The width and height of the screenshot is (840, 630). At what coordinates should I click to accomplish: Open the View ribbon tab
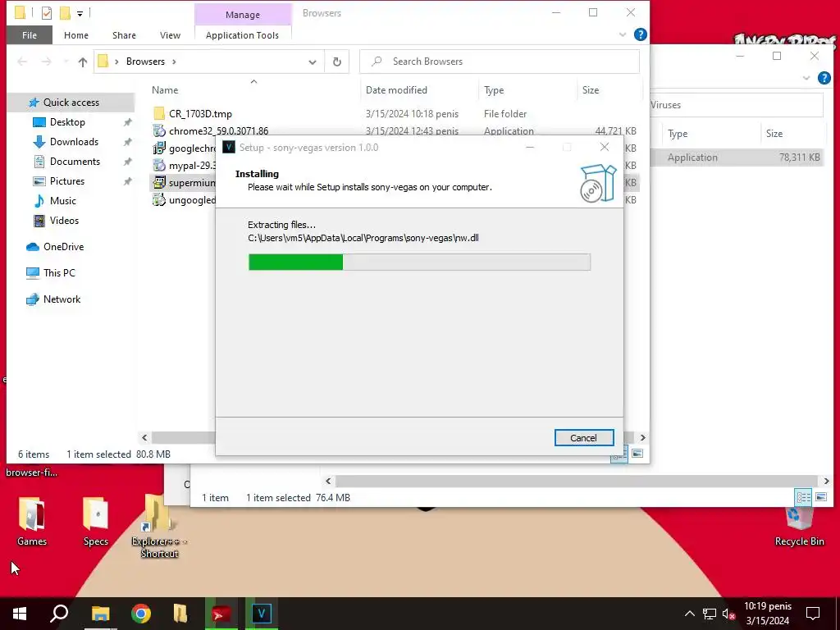click(x=170, y=35)
